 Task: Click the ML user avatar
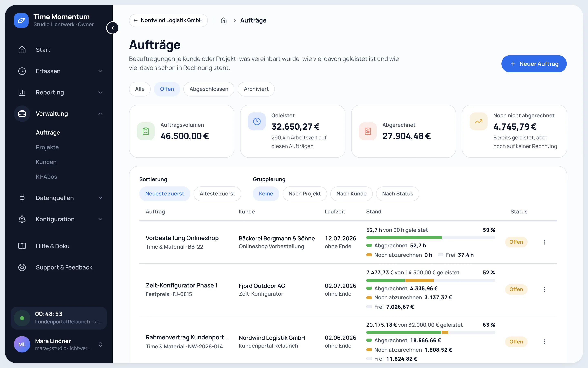point(22,344)
